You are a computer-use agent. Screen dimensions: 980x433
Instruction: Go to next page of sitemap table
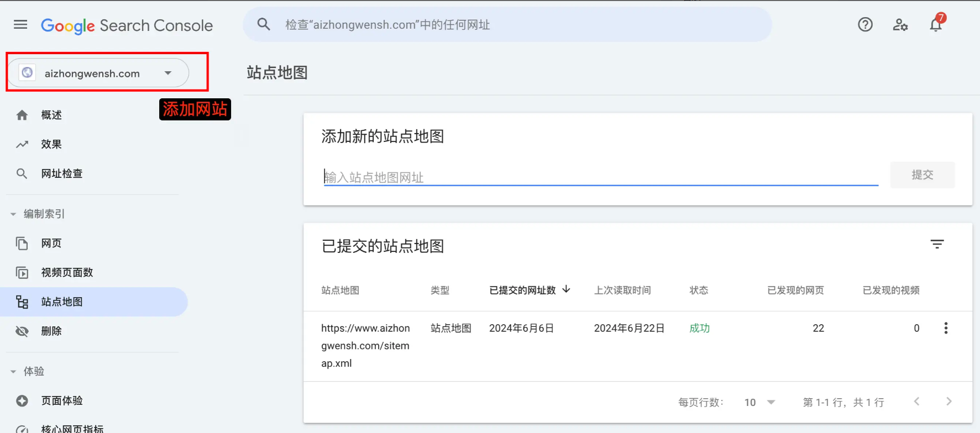pos(949,402)
